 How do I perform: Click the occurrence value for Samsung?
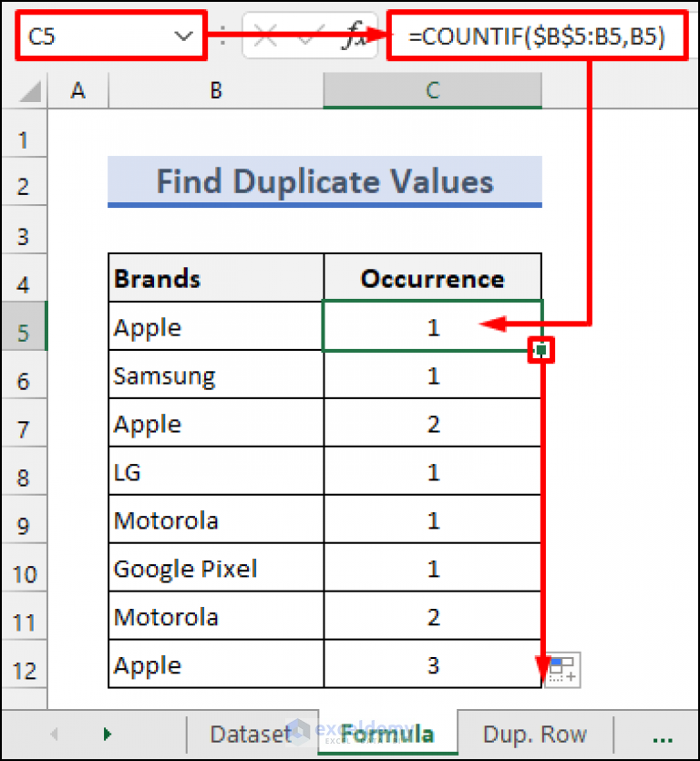[x=433, y=375]
